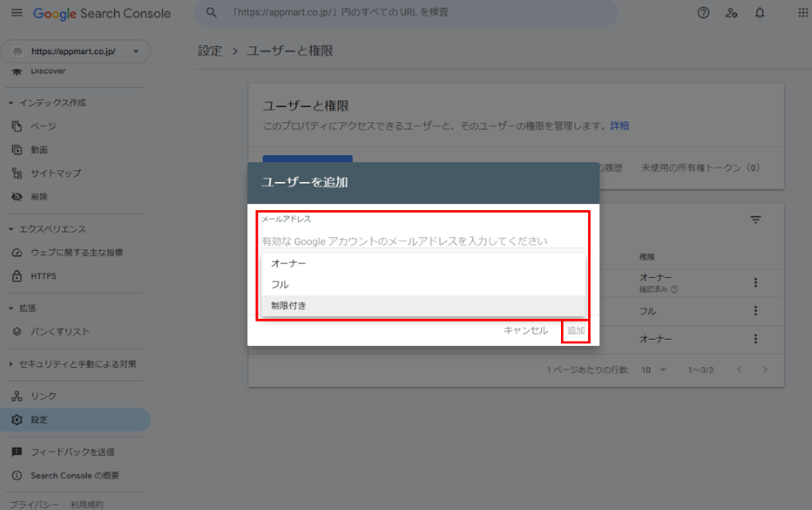
Task: Click the help icon beside 確認済み
Action: (674, 290)
